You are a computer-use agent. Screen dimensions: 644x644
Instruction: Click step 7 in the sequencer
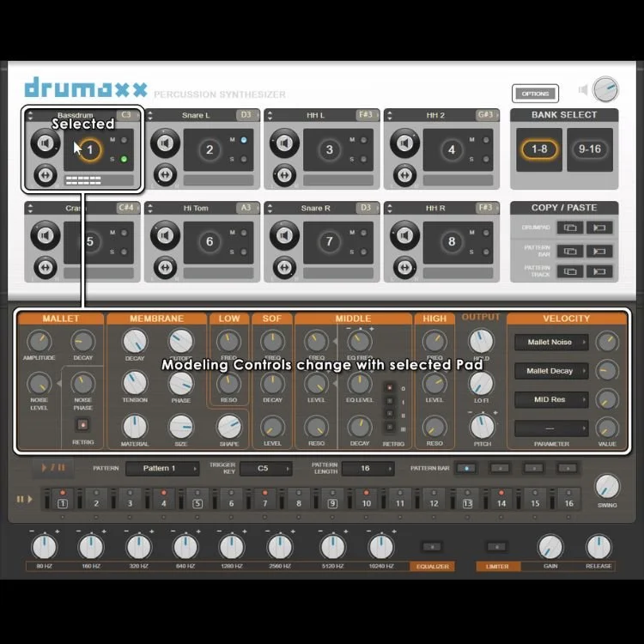tap(265, 499)
